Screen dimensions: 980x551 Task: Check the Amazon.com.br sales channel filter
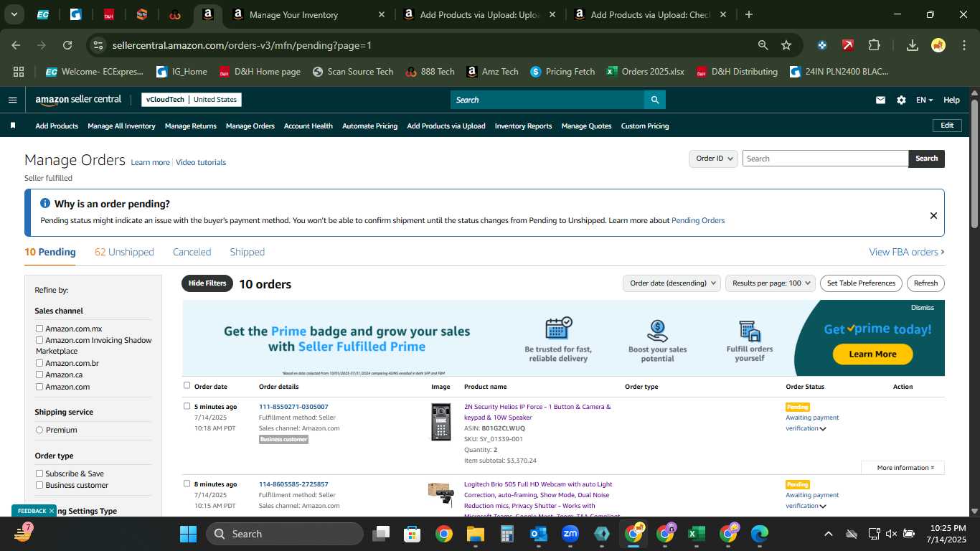(39, 363)
